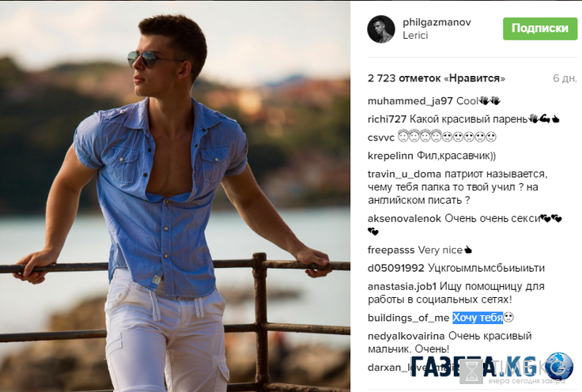Click the anastasia.job1 username
Image resolution: width=582 pixels, height=392 pixels.
pos(402,286)
